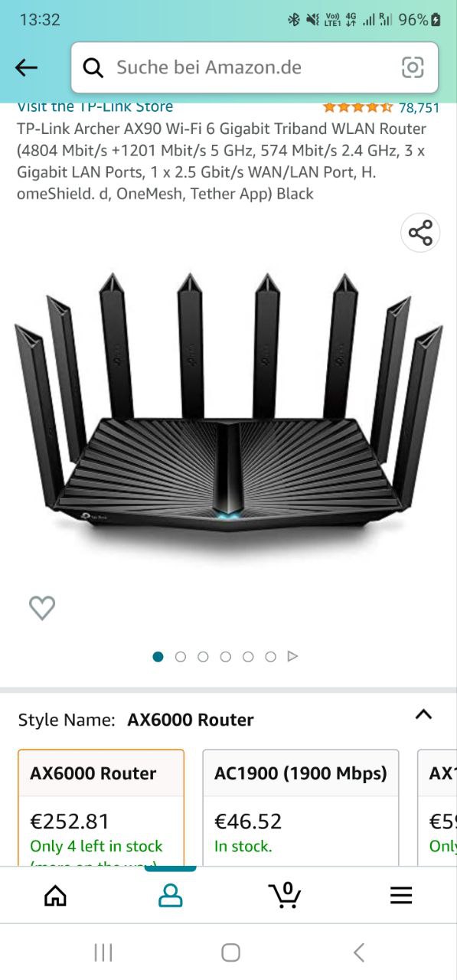
Task: Open hamburger menu icon
Action: pos(401,895)
